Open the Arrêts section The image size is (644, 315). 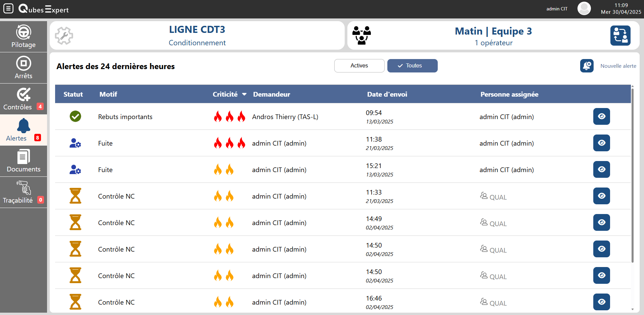[x=23, y=67]
